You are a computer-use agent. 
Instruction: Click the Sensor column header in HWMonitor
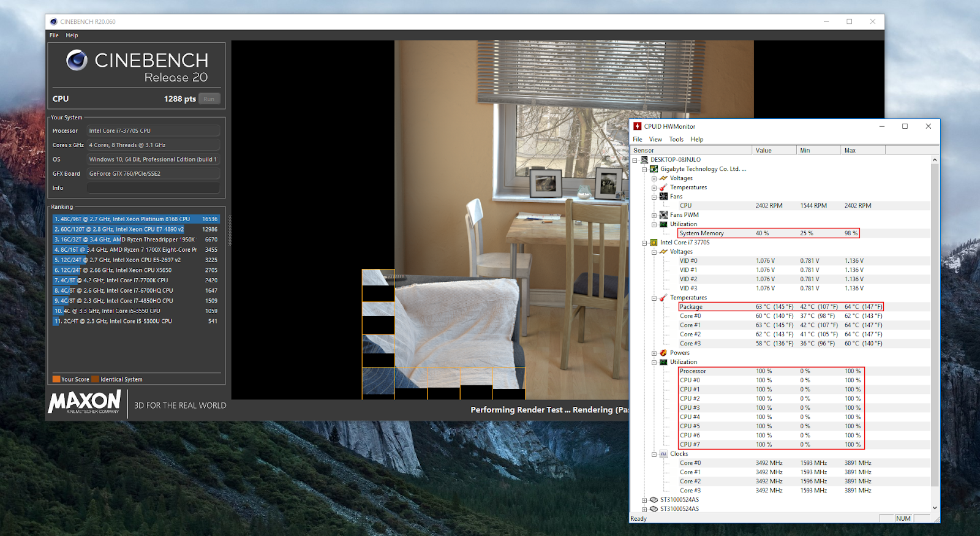691,150
